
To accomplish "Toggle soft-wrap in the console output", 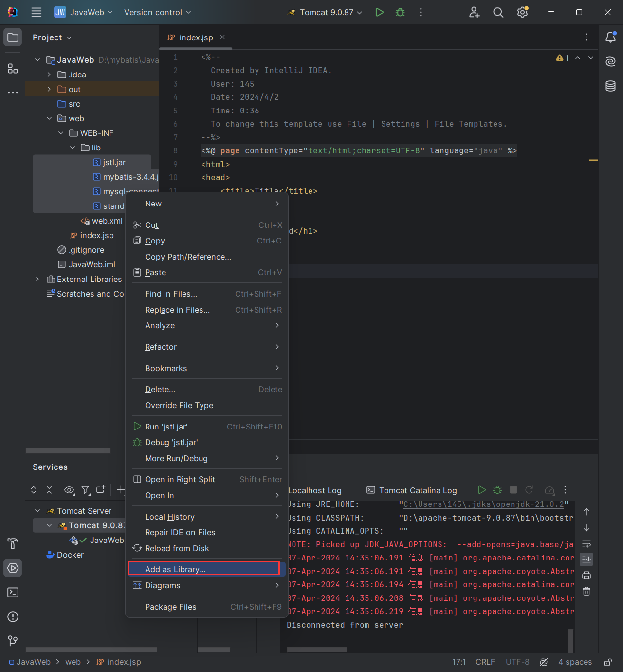I will point(586,543).
